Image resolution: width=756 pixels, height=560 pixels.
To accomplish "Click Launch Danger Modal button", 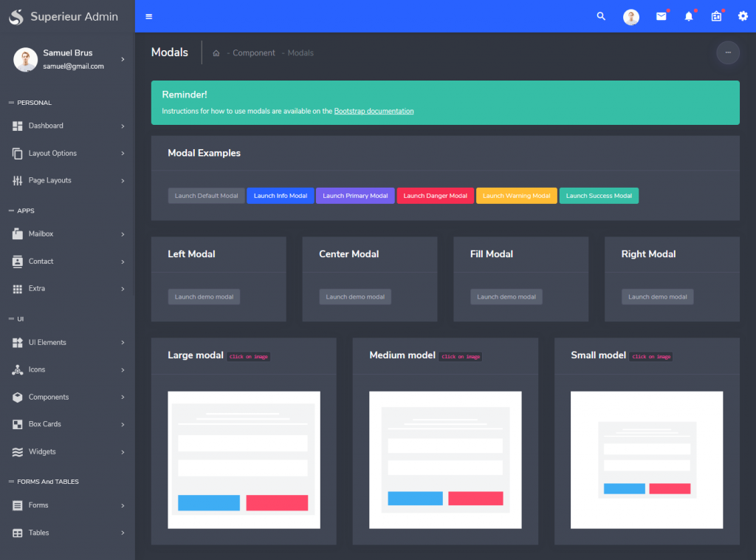I will (x=436, y=196).
